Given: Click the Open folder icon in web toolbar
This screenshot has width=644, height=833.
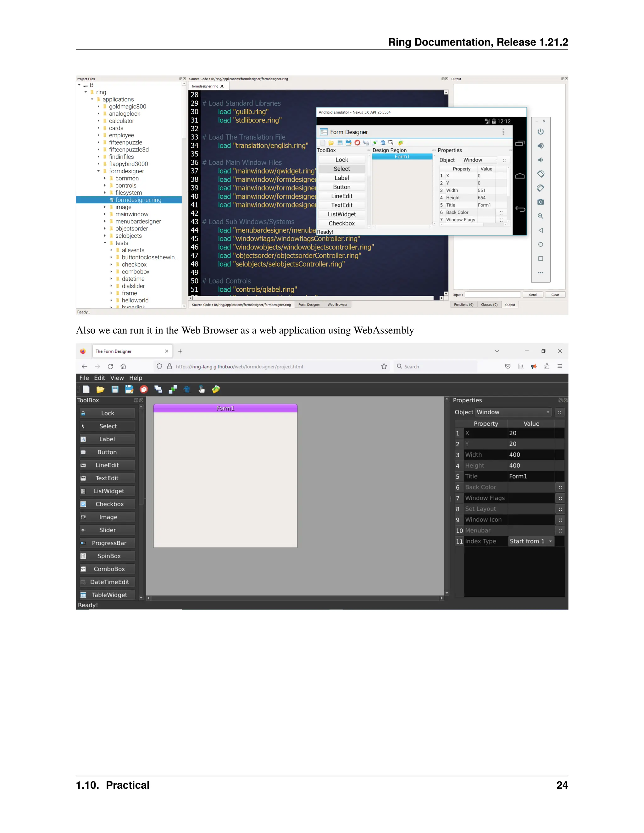Looking at the screenshot, I should point(100,389).
